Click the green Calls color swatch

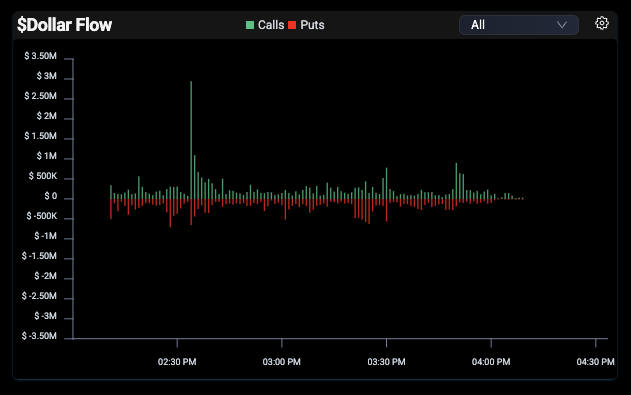pyautogui.click(x=250, y=25)
